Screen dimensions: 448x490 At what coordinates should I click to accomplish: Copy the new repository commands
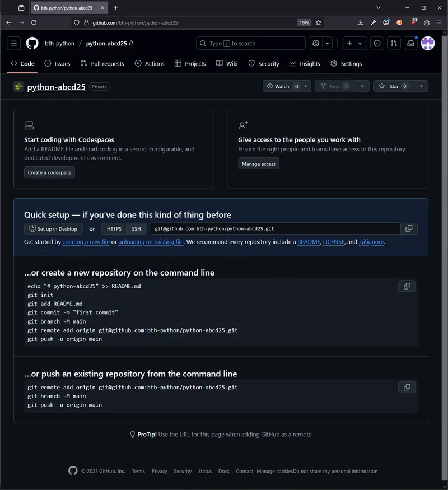(x=407, y=286)
